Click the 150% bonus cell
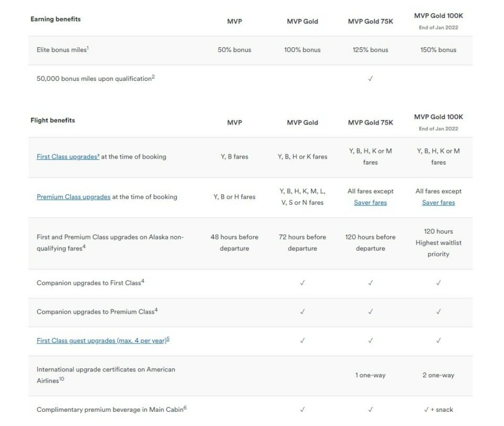The width and height of the screenshot is (504, 426). (438, 50)
